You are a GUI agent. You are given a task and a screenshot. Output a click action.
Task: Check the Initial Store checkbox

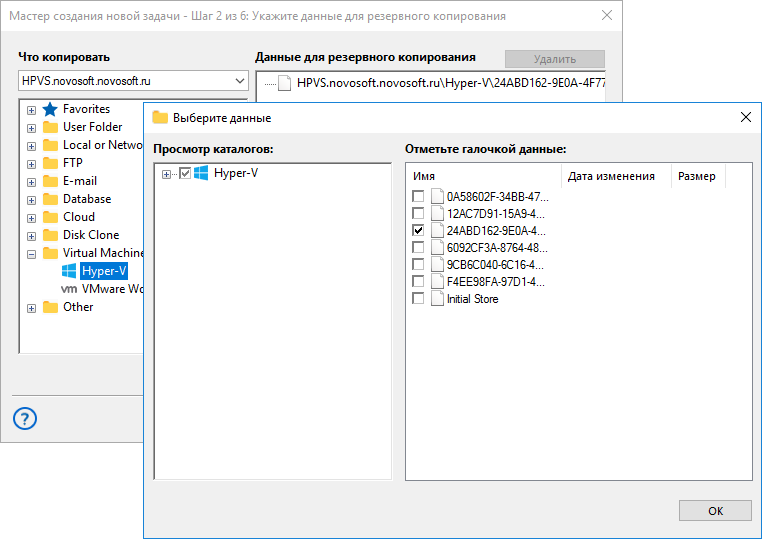click(x=418, y=298)
